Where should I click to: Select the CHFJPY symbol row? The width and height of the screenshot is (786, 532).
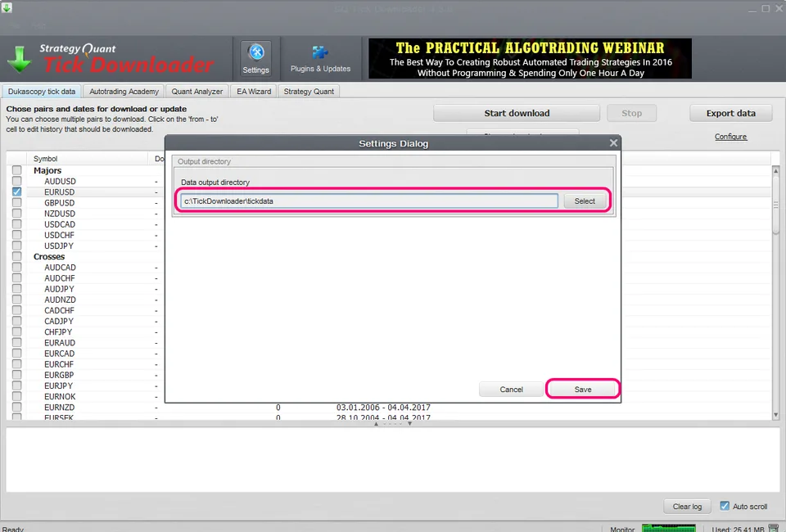coord(58,332)
